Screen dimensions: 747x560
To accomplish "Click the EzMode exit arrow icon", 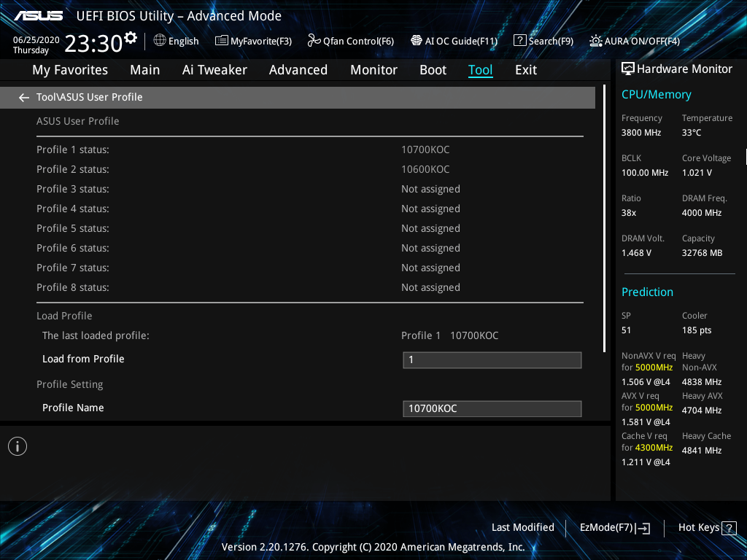I will click(643, 528).
